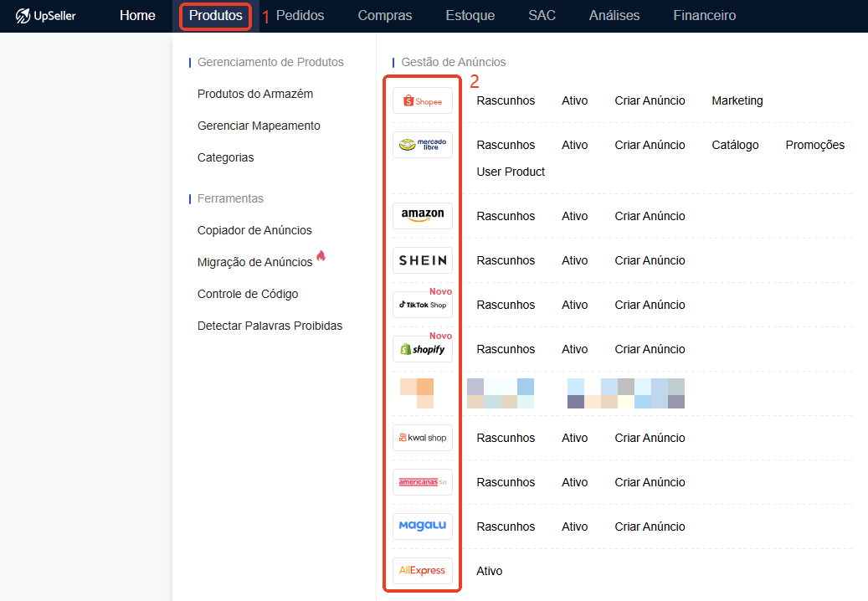Open the Estoque menu
868x601 pixels.
[x=470, y=16]
